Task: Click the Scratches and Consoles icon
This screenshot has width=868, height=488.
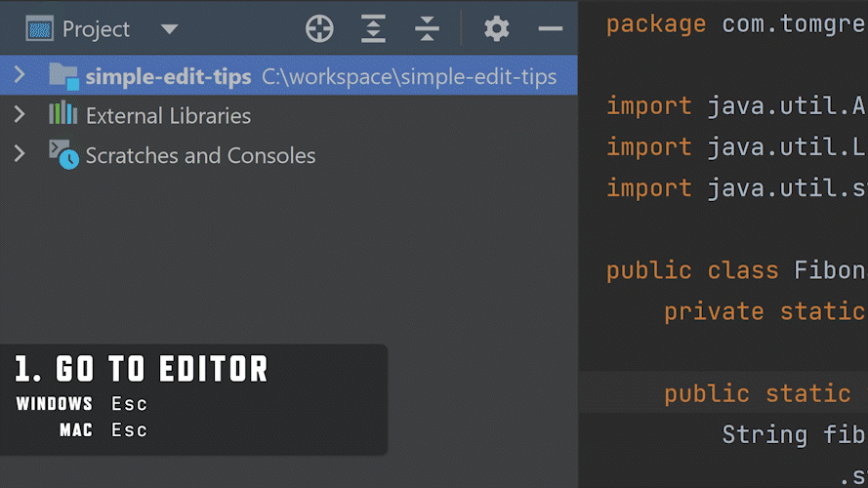Action: tap(63, 155)
